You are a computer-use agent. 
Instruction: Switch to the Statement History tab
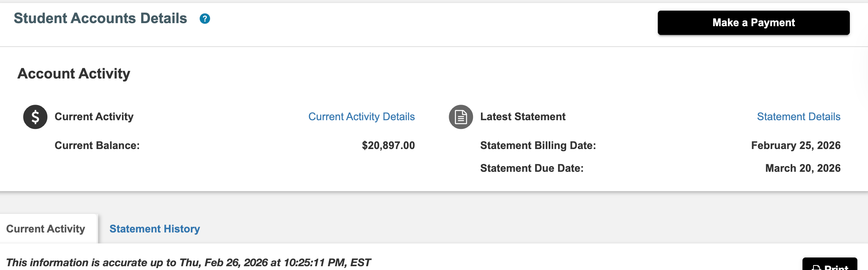coord(155,229)
